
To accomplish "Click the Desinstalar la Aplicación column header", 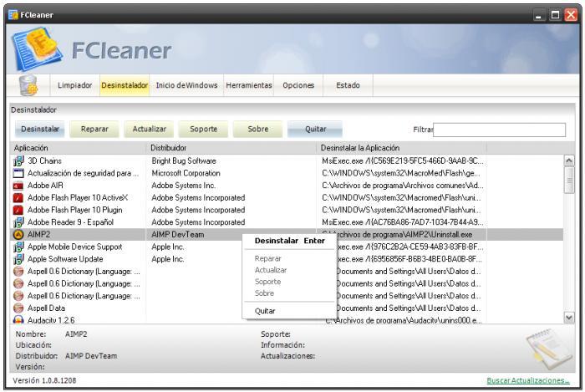I will (401, 148).
